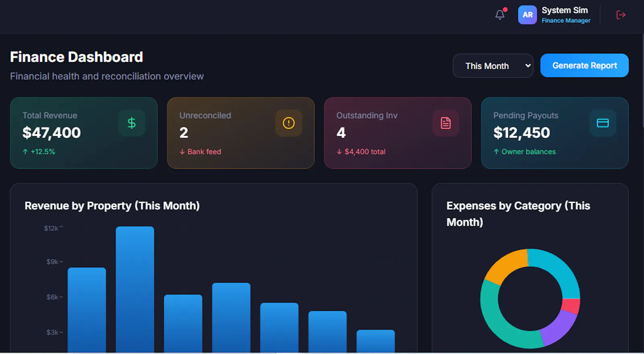The height and width of the screenshot is (354, 644).
Task: Open the Total Revenue card
Action: [84, 133]
